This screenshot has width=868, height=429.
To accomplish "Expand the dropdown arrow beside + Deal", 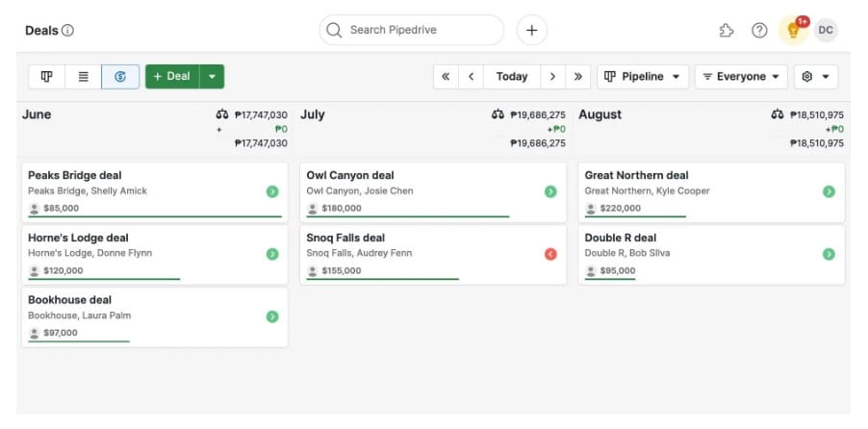I will coord(212,76).
